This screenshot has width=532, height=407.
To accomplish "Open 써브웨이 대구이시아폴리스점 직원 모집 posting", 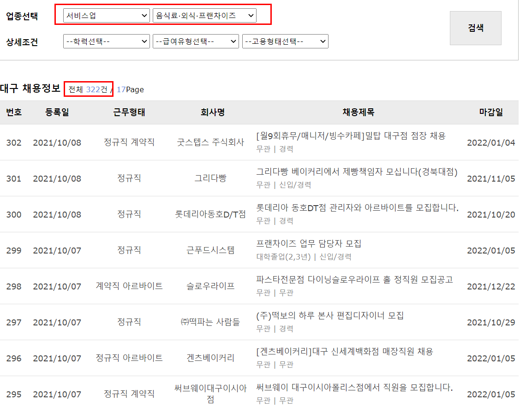I will tap(354, 387).
